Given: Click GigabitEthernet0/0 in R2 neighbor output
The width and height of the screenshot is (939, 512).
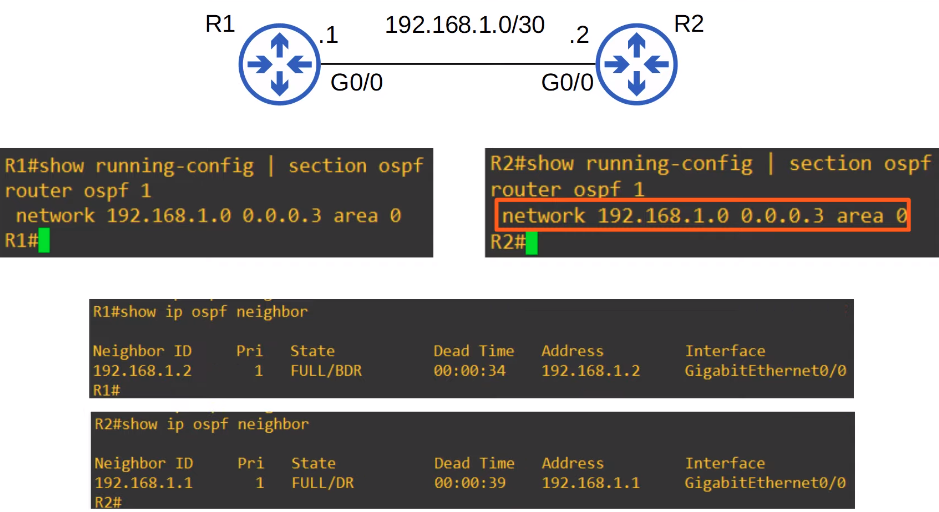Looking at the screenshot, I should [x=765, y=483].
